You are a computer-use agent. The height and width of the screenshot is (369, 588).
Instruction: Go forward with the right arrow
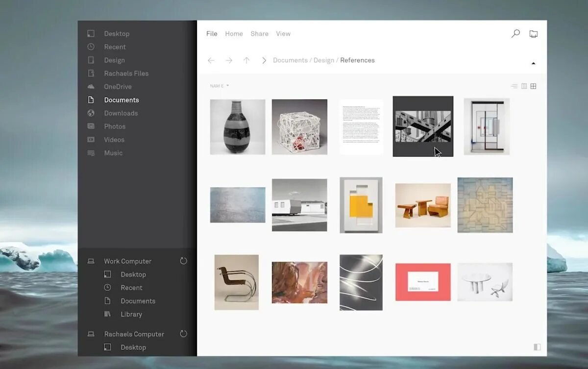pos(229,60)
